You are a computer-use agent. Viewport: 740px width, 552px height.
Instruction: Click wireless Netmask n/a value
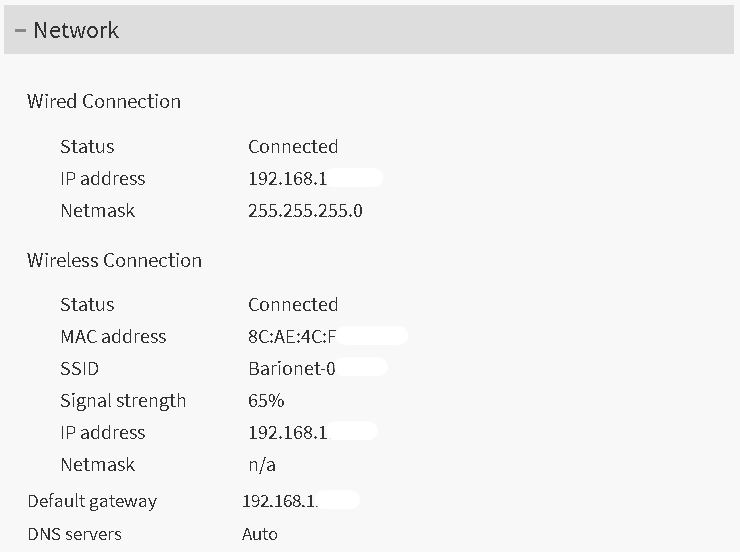click(x=262, y=464)
